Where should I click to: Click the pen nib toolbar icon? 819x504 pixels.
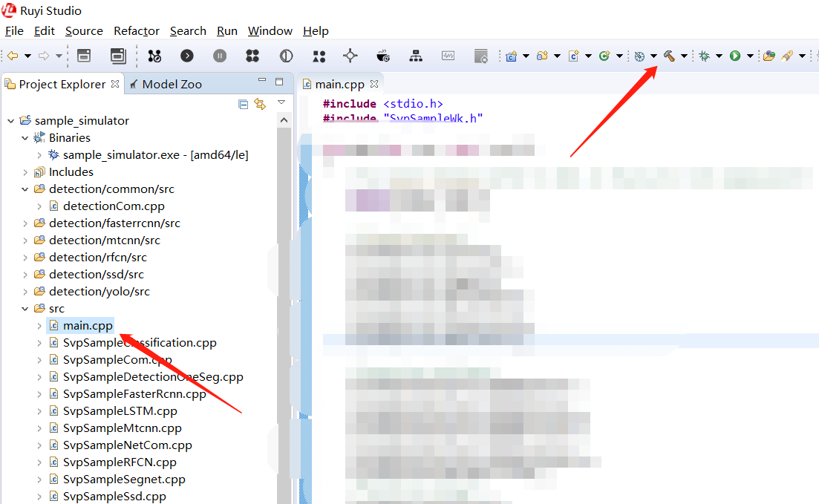click(787, 56)
